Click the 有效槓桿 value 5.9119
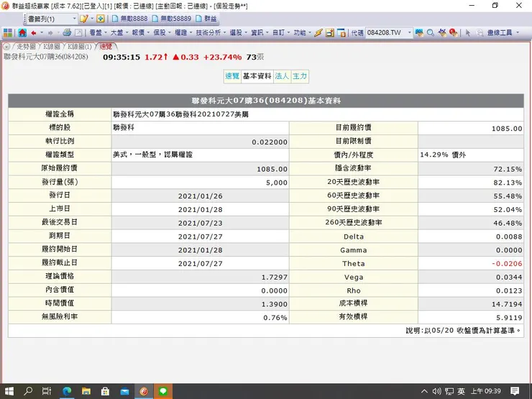 [509, 318]
